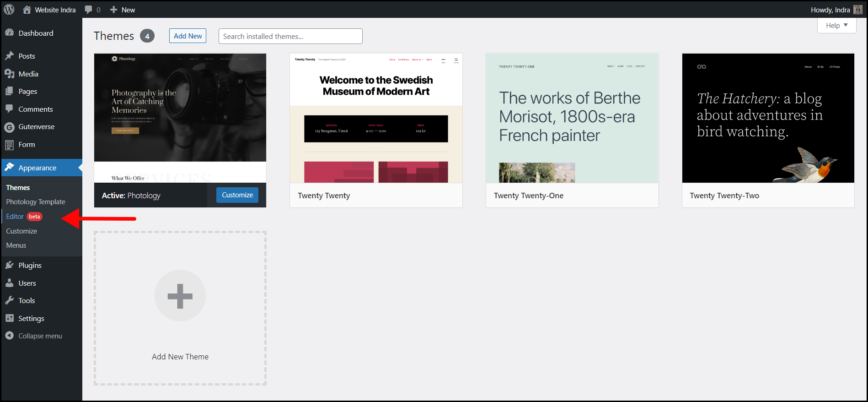Click the Users person icon
Image resolution: width=868 pixels, height=402 pixels.
coord(9,283)
